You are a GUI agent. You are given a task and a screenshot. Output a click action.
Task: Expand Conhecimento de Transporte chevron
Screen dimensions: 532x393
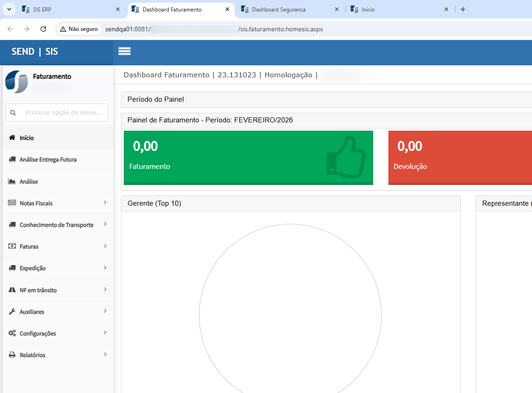pos(105,224)
